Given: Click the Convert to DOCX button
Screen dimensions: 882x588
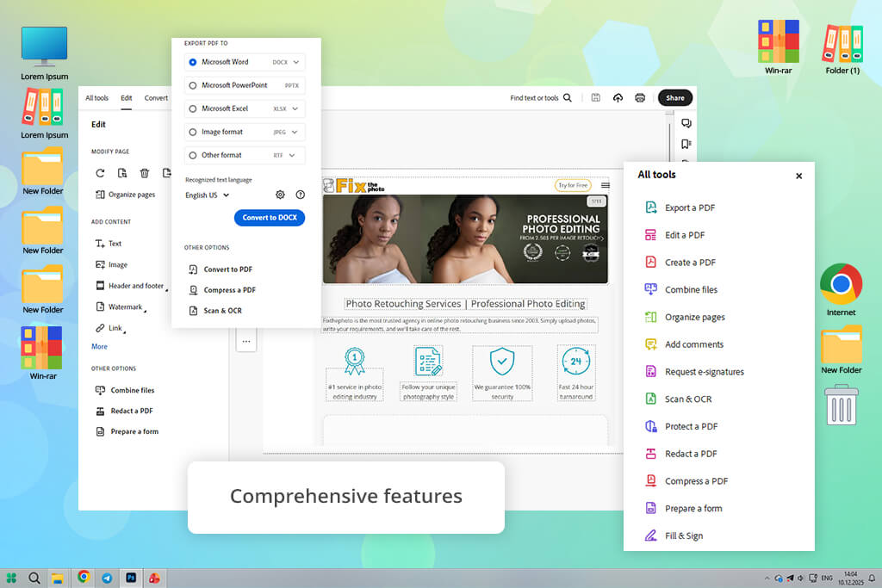Looking at the screenshot, I should point(270,218).
